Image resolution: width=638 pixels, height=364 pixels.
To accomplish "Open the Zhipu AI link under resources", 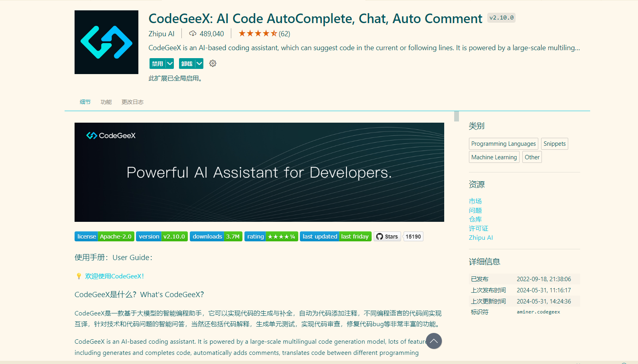I will pos(481,238).
